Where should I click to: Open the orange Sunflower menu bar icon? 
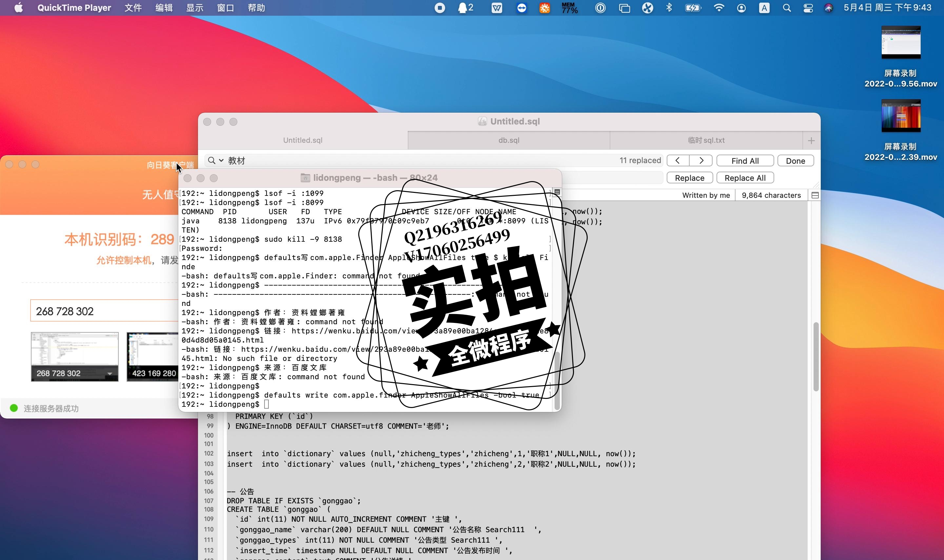[544, 8]
